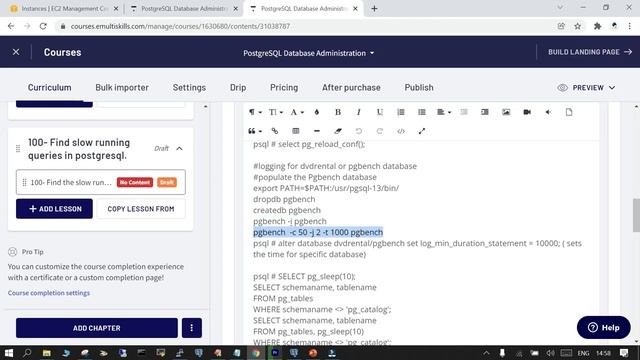This screenshot has width=640, height=360.
Task: Open File Explorer from taskbar
Action: [x=47, y=353]
